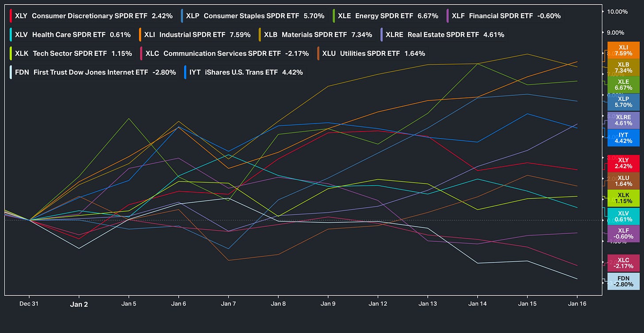Click the bold Jan 2 date label
The image size is (644, 333).
(x=79, y=304)
